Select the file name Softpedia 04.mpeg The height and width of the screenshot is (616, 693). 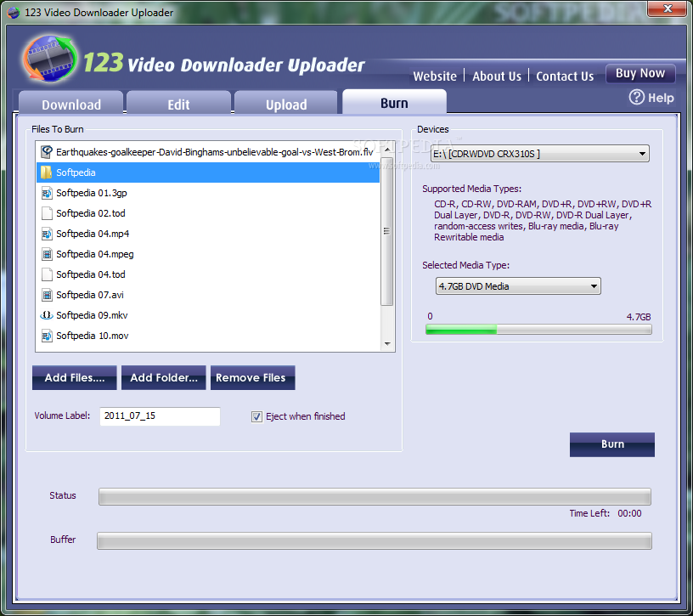(x=95, y=254)
